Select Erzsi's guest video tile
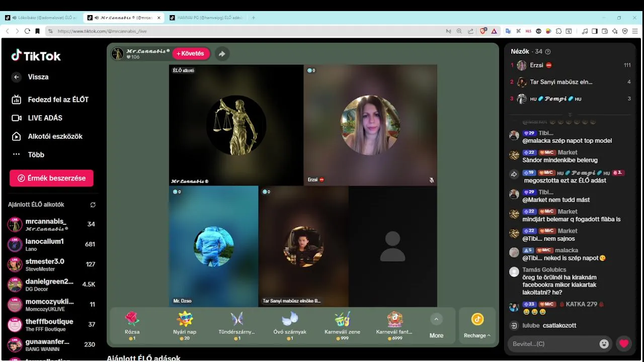Image resolution: width=644 pixels, height=362 pixels. click(x=370, y=125)
